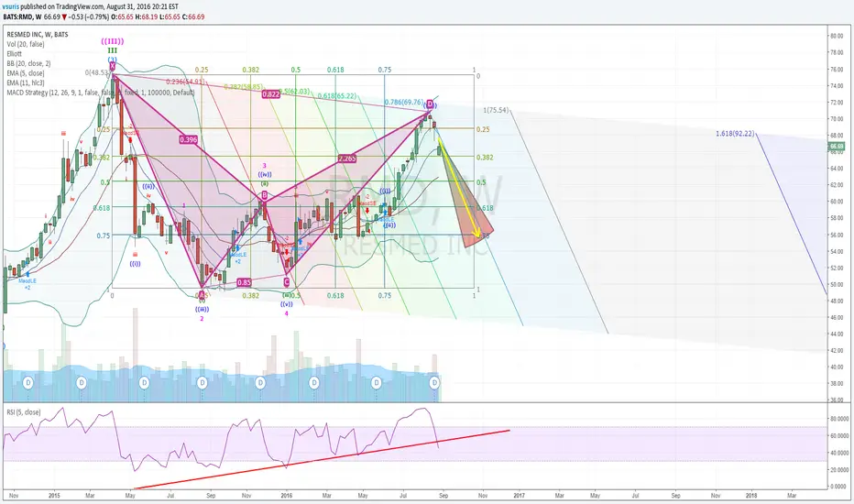Screen dimensions: 854x504
Task: Click the 2.265 ratio label
Action: tap(347, 159)
